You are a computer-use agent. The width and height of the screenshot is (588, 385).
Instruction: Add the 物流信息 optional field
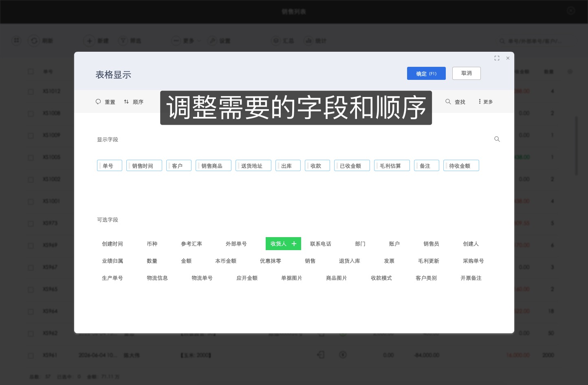coord(157,278)
